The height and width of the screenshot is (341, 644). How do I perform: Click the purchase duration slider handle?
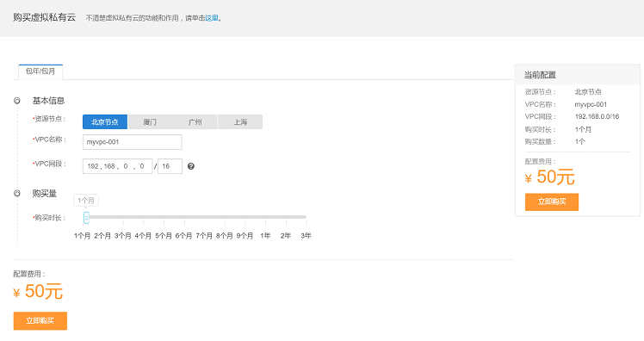pyautogui.click(x=86, y=218)
